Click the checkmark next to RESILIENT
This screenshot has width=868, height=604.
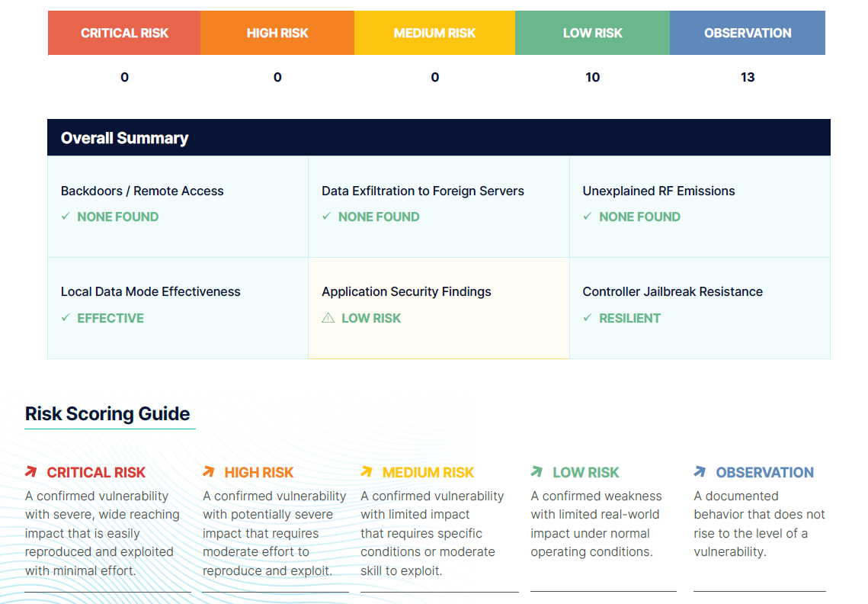pyautogui.click(x=588, y=317)
